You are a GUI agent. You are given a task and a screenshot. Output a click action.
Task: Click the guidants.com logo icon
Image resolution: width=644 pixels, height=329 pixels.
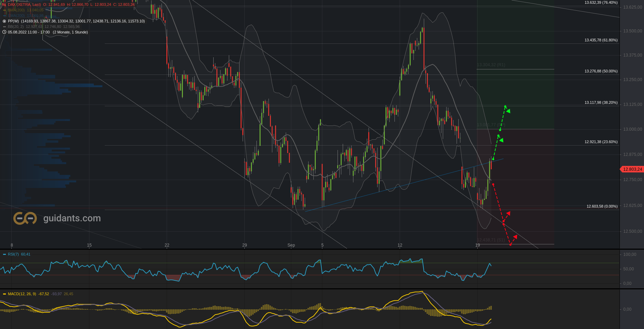[25, 218]
